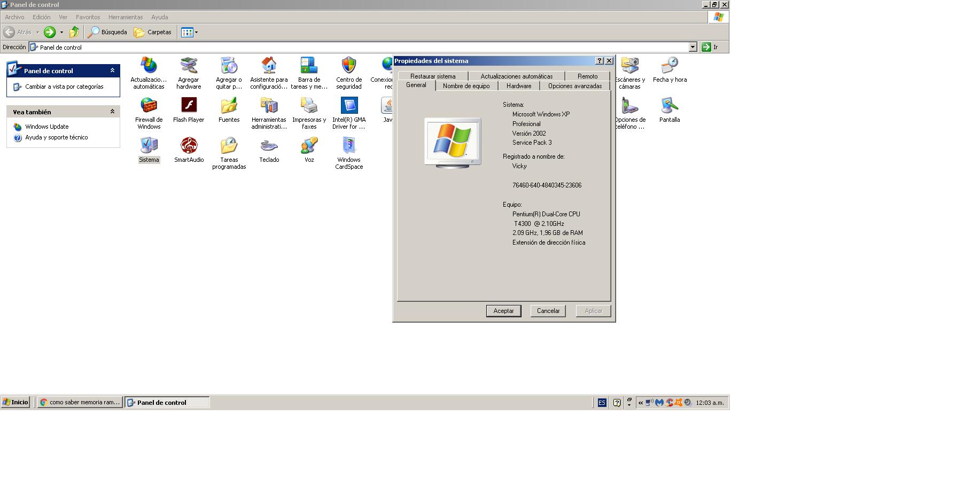Click Cambiar a vista por categorías link

pyautogui.click(x=64, y=87)
